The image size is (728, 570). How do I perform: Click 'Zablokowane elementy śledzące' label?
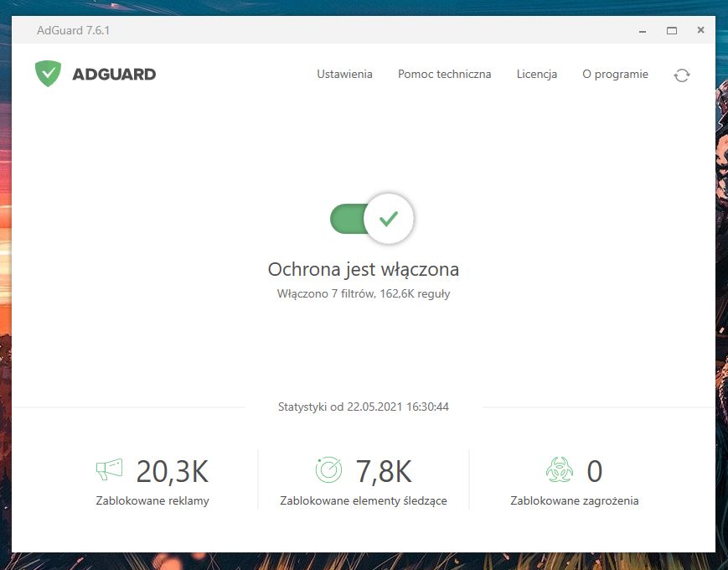coord(364,500)
